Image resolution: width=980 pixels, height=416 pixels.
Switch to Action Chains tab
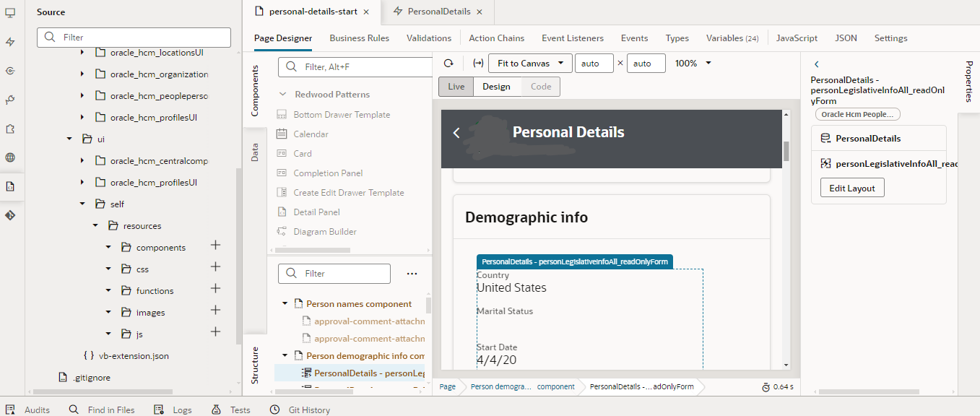(x=497, y=38)
